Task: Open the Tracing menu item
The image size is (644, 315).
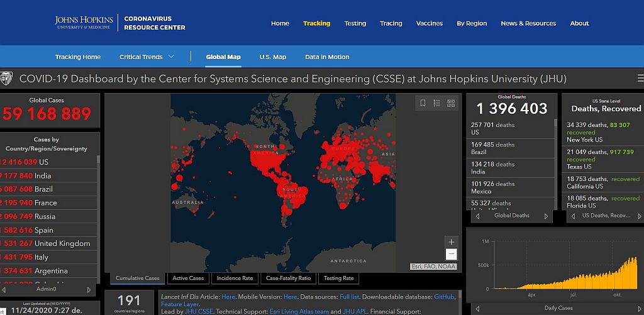Action: pos(391,23)
